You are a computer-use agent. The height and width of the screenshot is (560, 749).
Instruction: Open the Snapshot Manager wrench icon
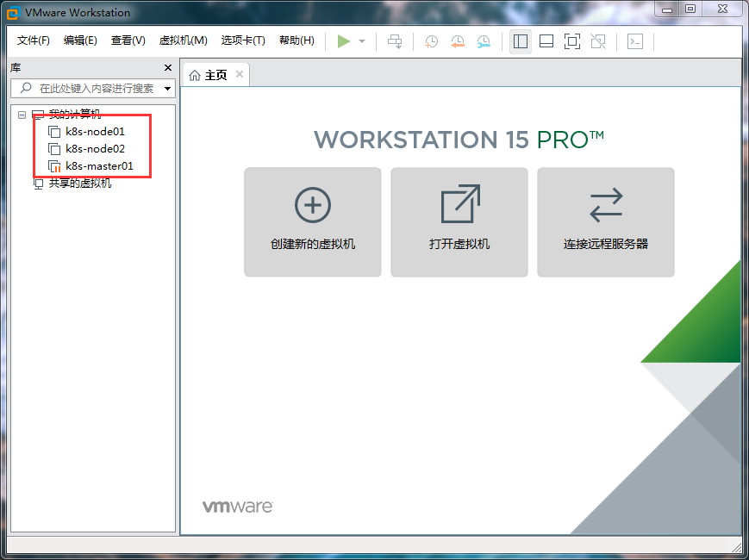[x=484, y=41]
